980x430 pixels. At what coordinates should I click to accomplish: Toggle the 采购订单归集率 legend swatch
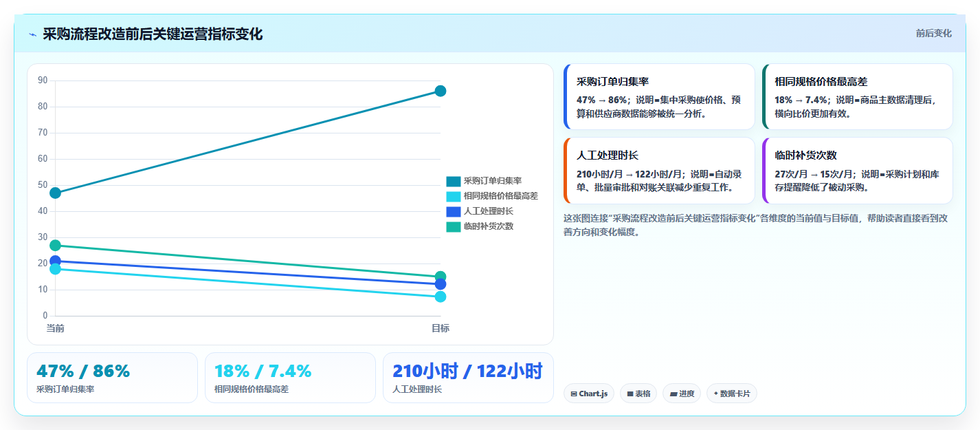(454, 181)
